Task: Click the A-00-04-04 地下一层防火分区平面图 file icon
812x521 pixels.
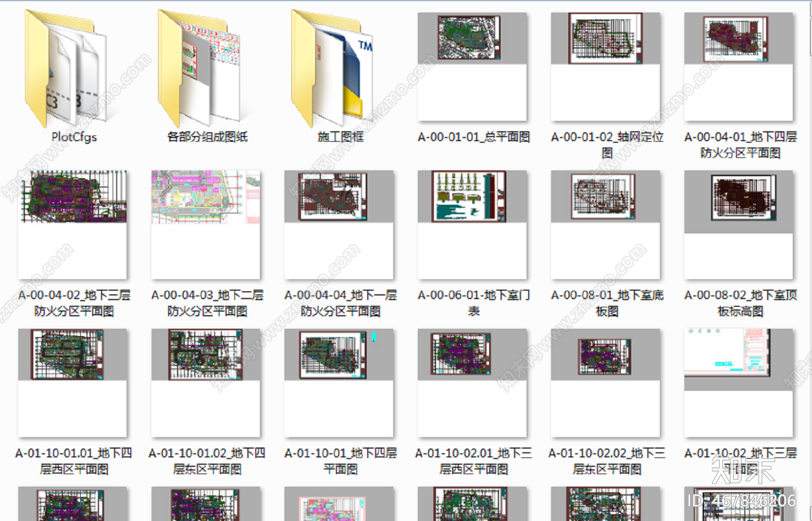Action: [x=339, y=225]
